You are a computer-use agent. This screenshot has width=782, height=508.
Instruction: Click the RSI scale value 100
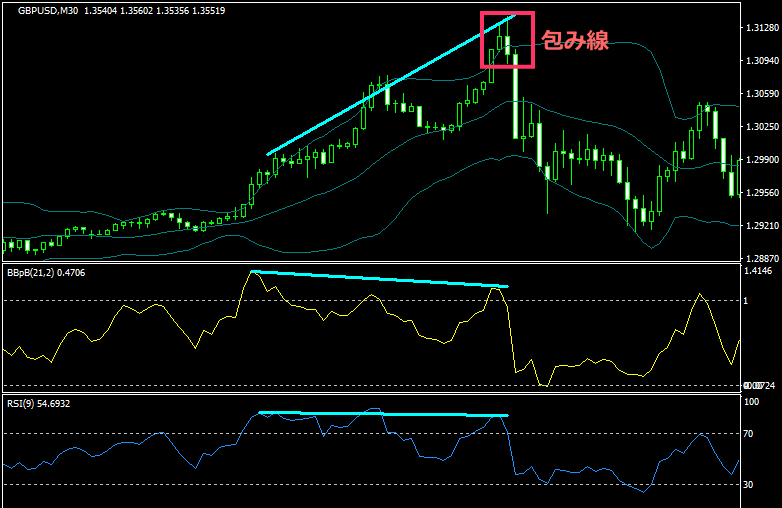coord(751,402)
